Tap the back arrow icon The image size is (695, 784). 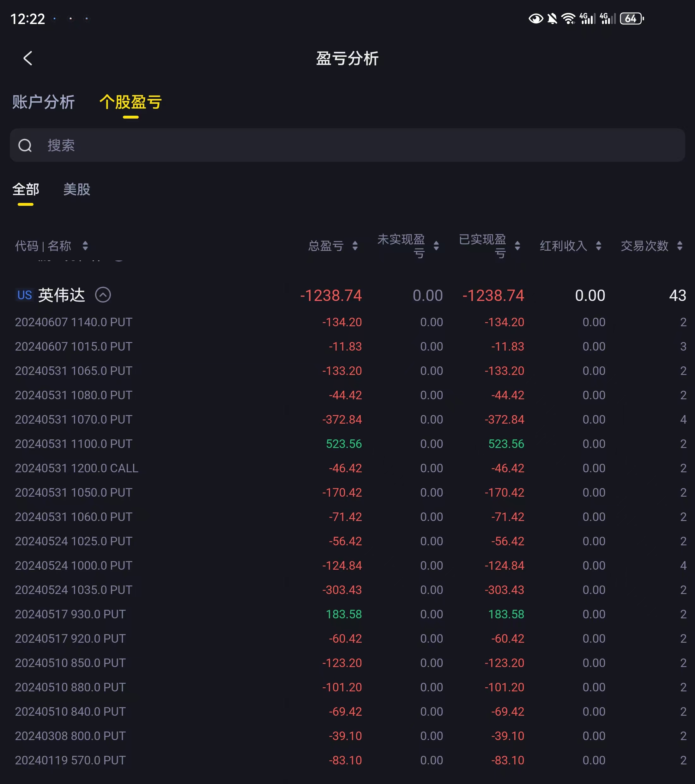(x=27, y=58)
